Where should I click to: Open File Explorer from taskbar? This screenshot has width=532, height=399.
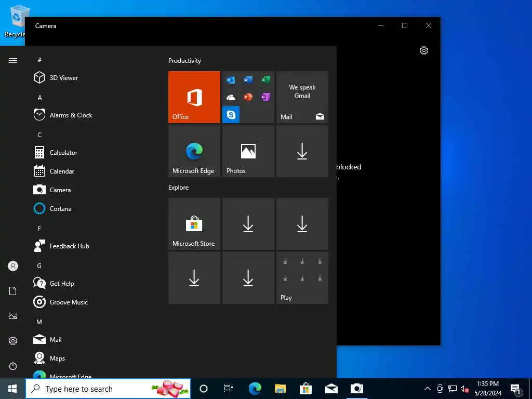[x=280, y=389]
